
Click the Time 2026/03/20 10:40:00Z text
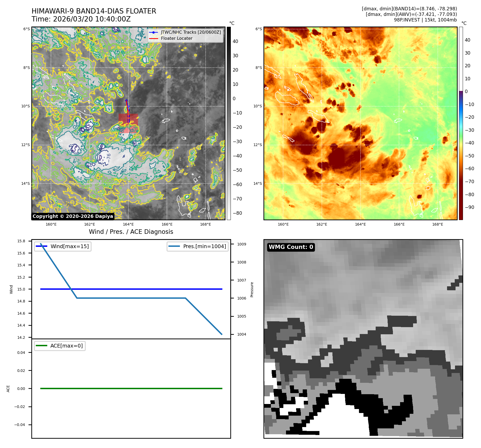(81, 19)
